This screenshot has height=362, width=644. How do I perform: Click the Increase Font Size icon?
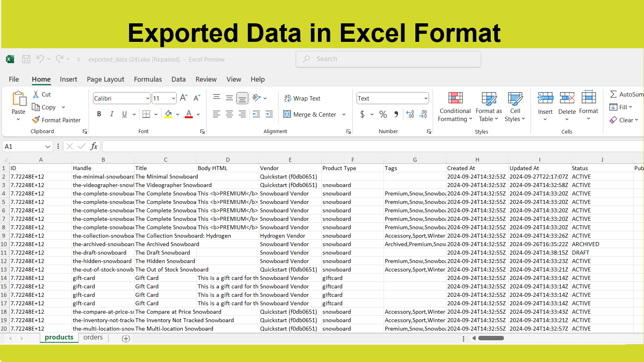[x=184, y=98]
